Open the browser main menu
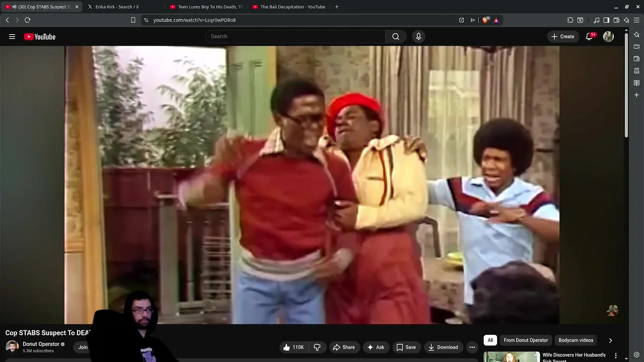 coord(636,20)
